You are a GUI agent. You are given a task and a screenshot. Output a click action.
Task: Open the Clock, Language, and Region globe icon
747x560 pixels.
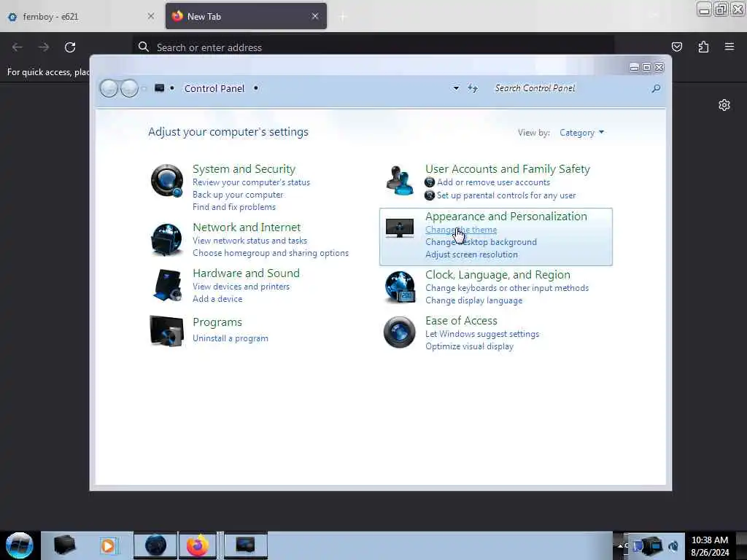coord(400,287)
